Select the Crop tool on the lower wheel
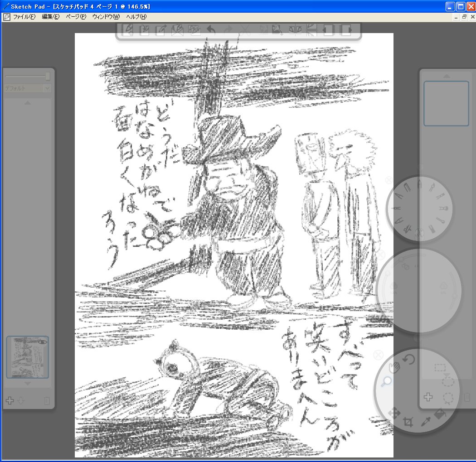This screenshot has height=462, width=476. coord(408,422)
